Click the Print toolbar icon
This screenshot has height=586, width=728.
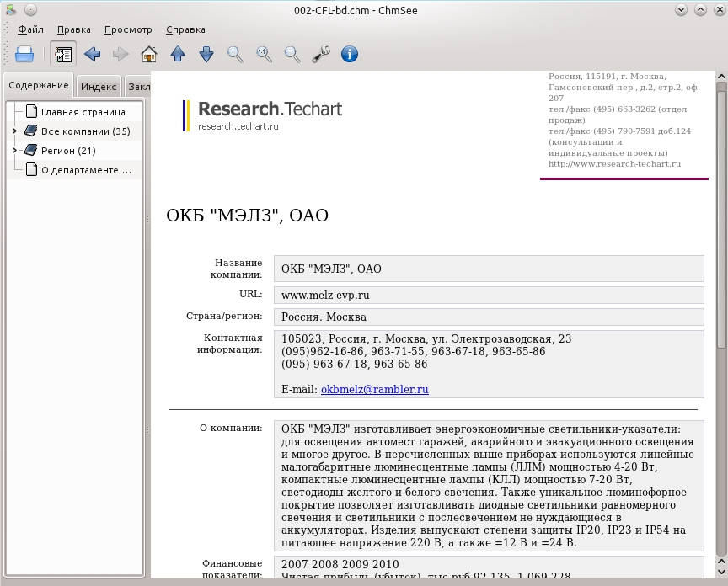(24, 54)
